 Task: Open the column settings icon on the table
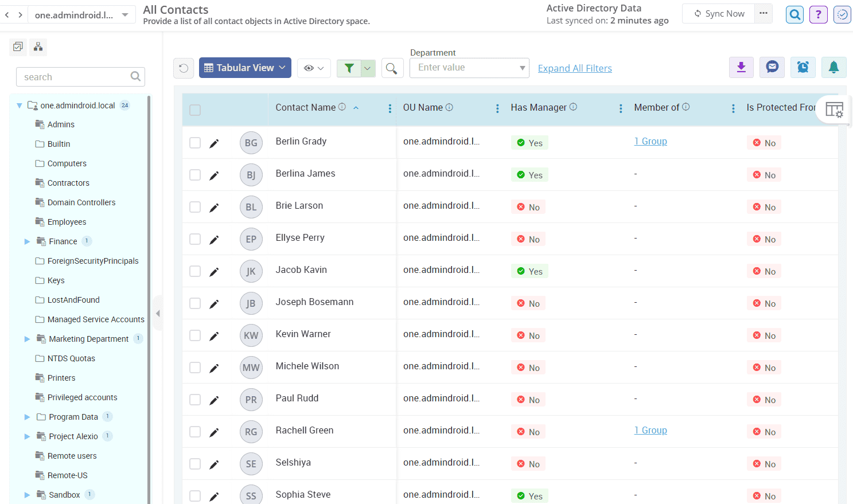tap(834, 109)
